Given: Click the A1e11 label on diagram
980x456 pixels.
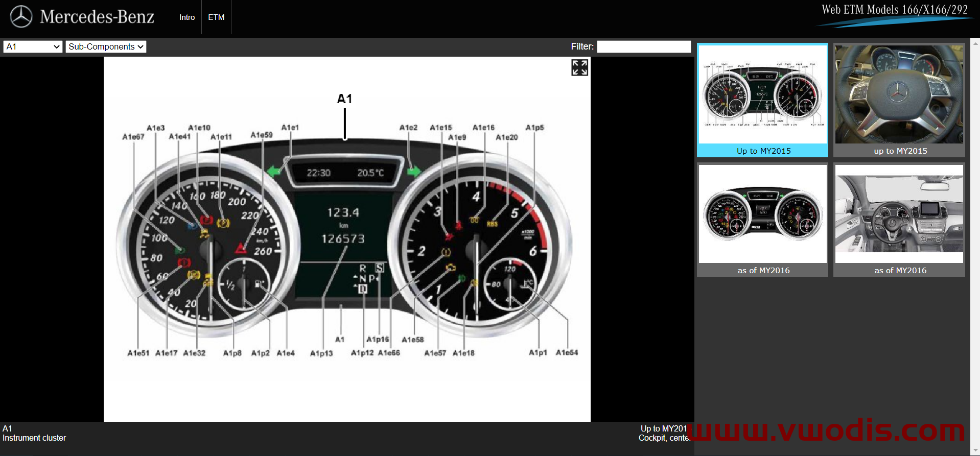Looking at the screenshot, I should pyautogui.click(x=221, y=137).
